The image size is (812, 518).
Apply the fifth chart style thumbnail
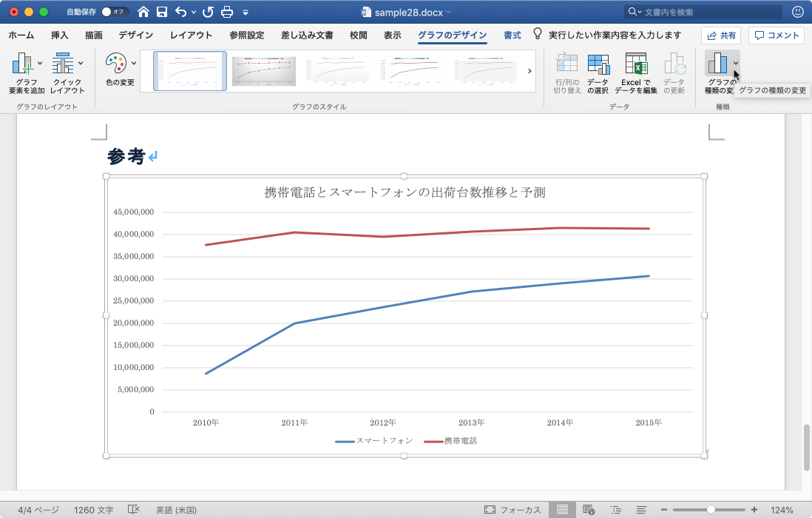click(x=486, y=71)
